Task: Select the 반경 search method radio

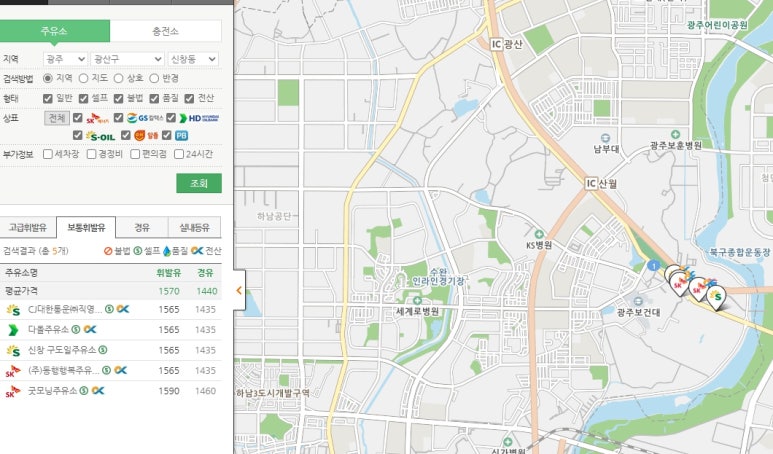Action: (x=154, y=78)
